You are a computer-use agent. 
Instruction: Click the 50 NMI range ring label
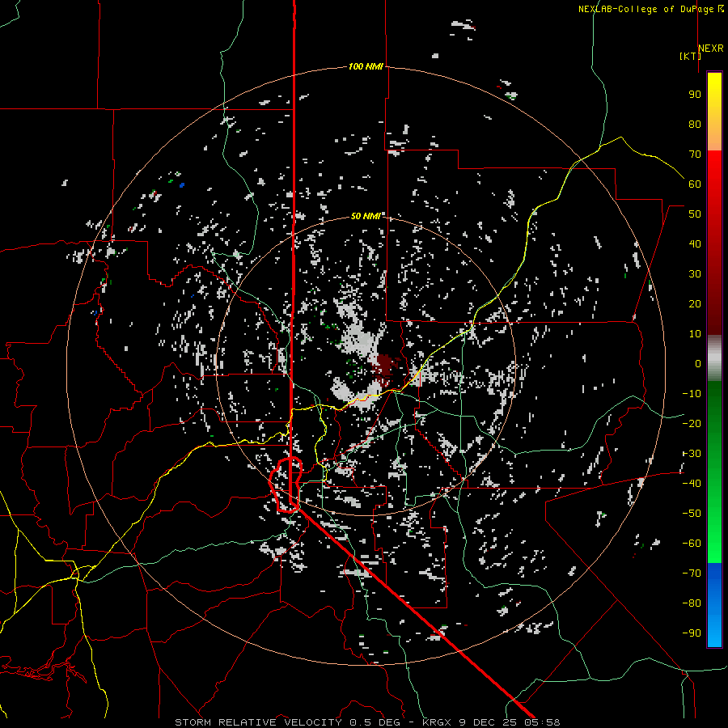pyautogui.click(x=366, y=216)
